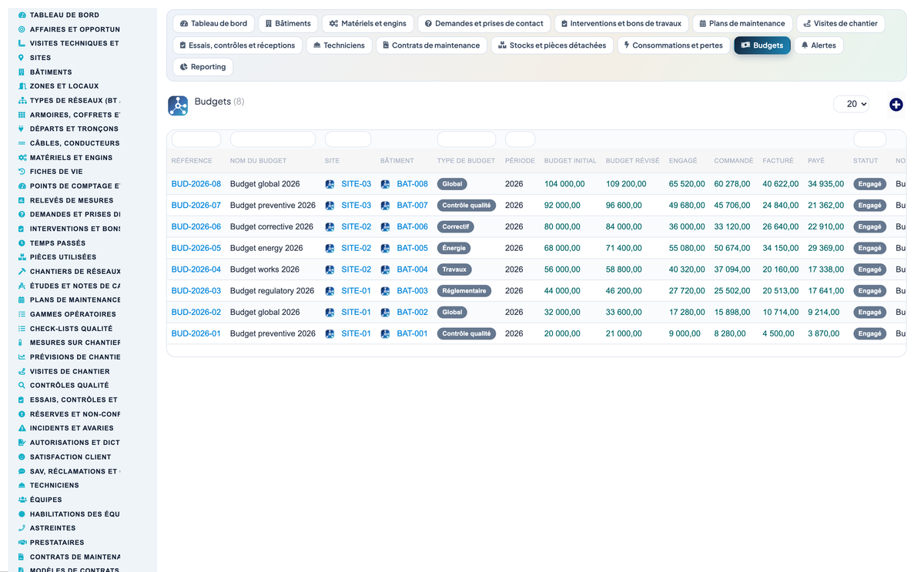Click the Pièces utilisées sidebar icon
The width and height of the screenshot is (924, 572).
22,257
